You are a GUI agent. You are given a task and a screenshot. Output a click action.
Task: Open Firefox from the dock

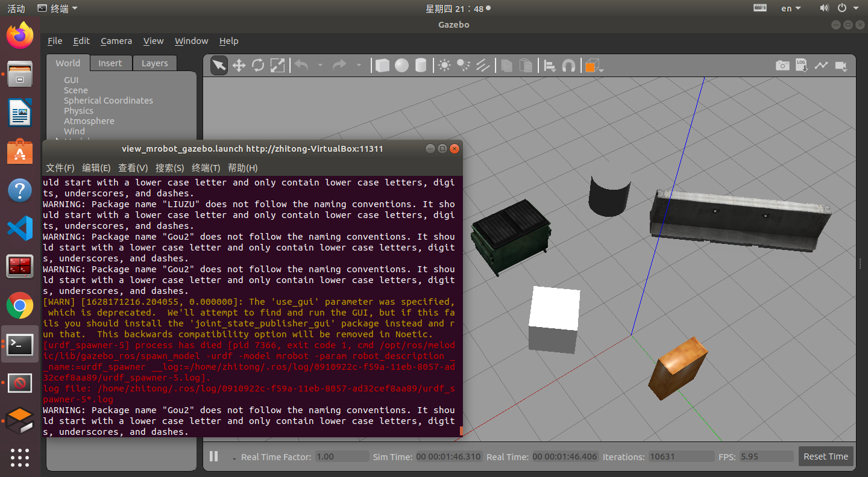20,35
